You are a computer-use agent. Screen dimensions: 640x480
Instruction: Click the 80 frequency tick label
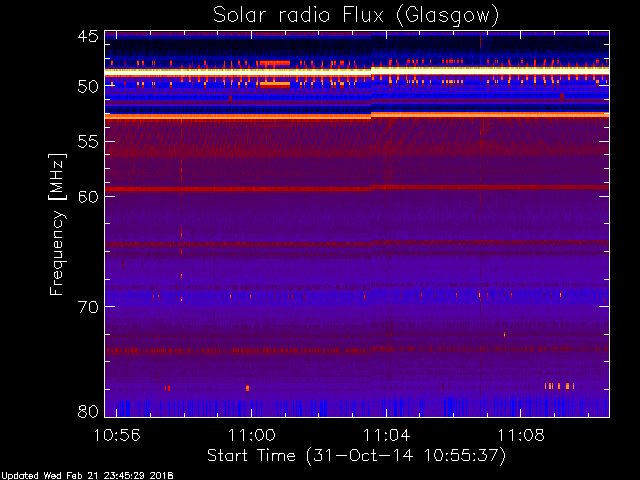click(88, 411)
